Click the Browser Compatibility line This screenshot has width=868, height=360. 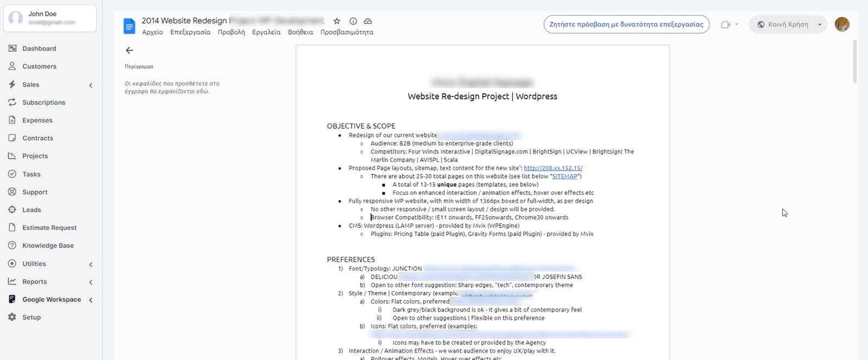point(469,217)
